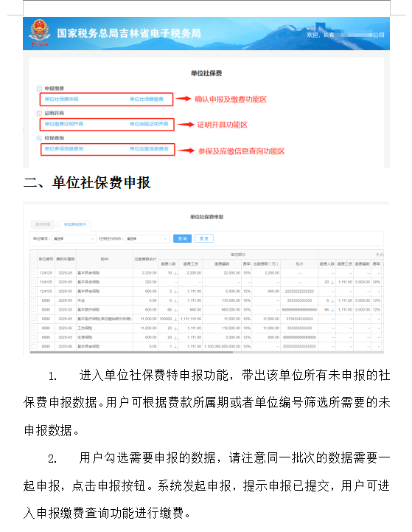Click the 单位编号 column header
Screen dimensions: 412x532
point(46,259)
